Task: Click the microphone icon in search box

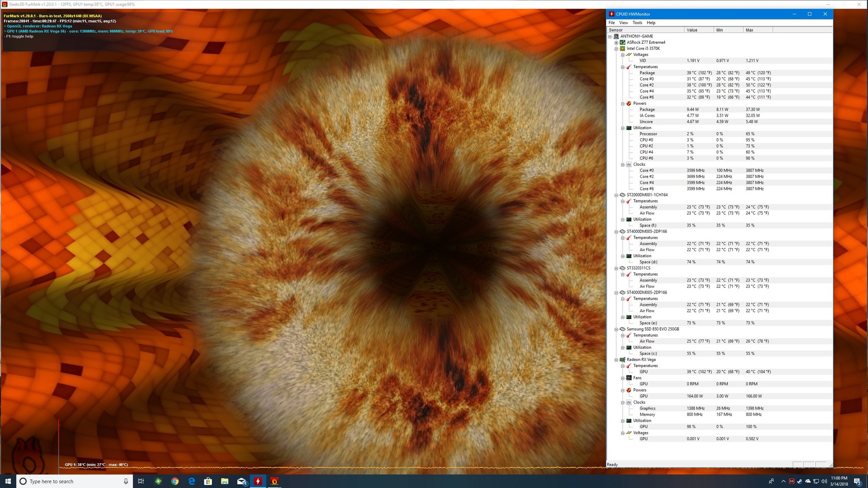Action: click(x=126, y=481)
